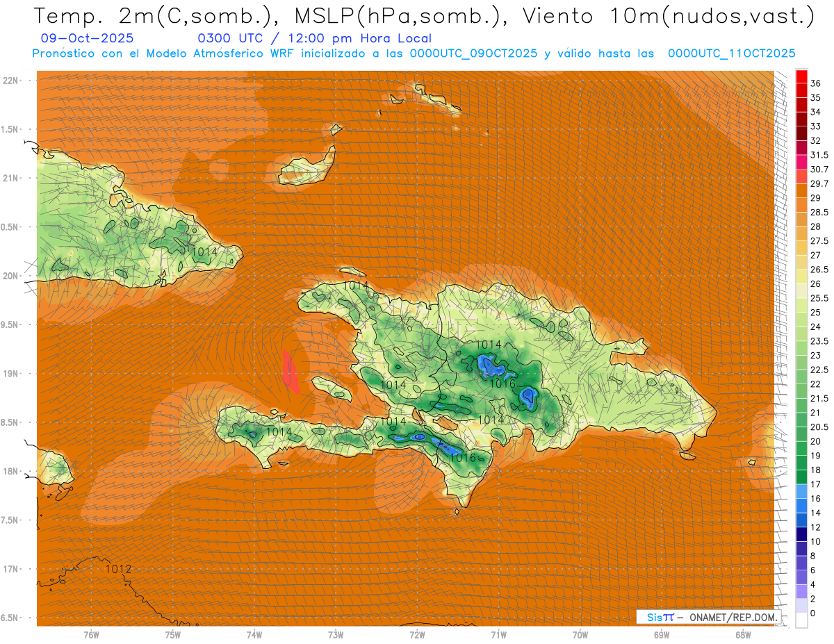Click the "74W" longitude label
Image resolution: width=834 pixels, height=644 pixels.
[254, 635]
